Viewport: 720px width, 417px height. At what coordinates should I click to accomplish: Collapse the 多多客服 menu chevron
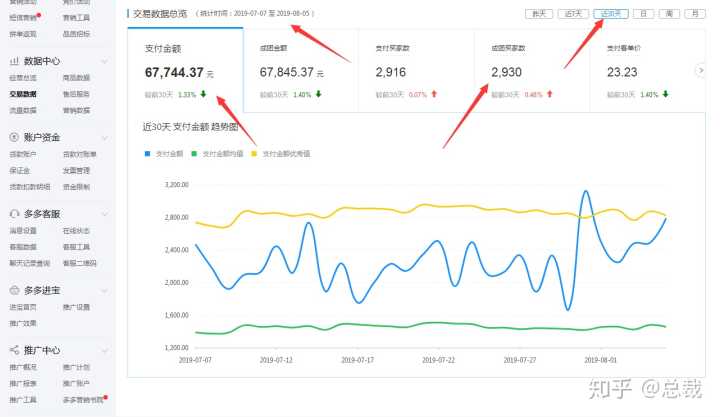(x=105, y=213)
